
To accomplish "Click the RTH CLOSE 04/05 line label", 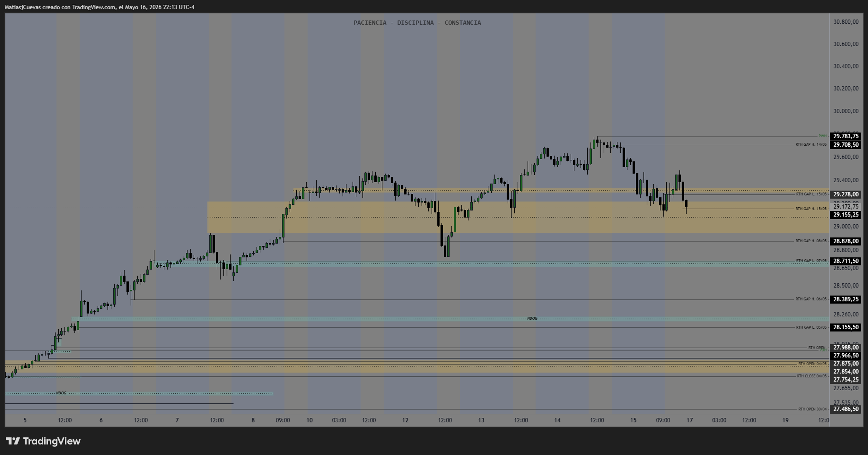I will [x=811, y=376].
